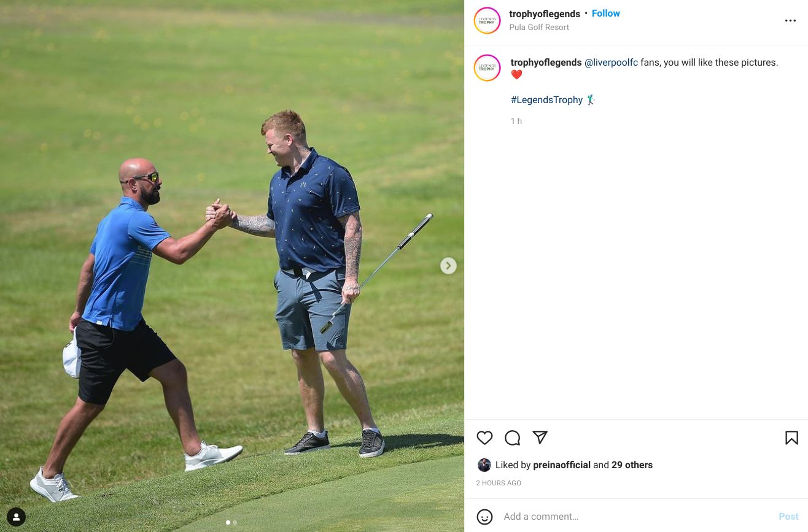Open comments via speech bubble icon
This screenshot has width=808, height=532.
512,438
